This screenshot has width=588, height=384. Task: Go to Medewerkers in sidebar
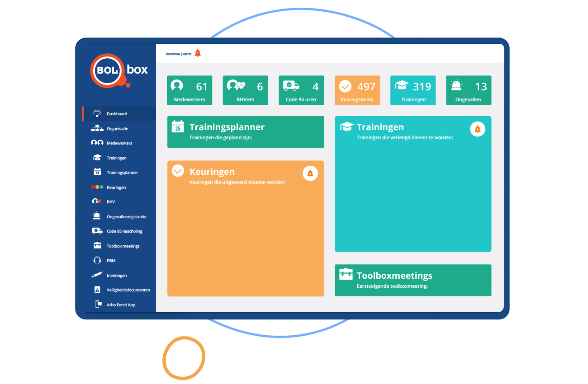pyautogui.click(x=119, y=143)
